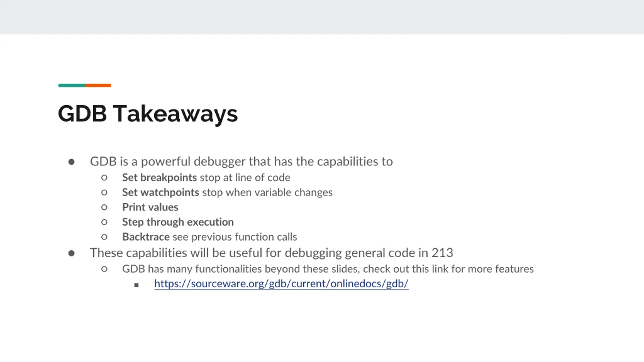Click filled bullet beside GDB is a powerful
The width and height of the screenshot is (644, 362).
(71, 162)
